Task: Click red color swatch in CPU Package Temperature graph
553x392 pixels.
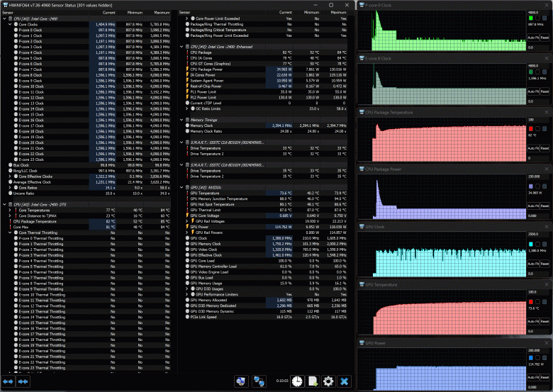Action: tap(531, 129)
